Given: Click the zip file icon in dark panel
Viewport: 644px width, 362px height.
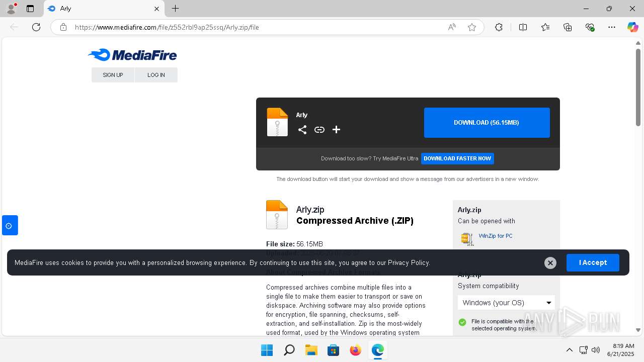Looking at the screenshot, I should pyautogui.click(x=277, y=122).
